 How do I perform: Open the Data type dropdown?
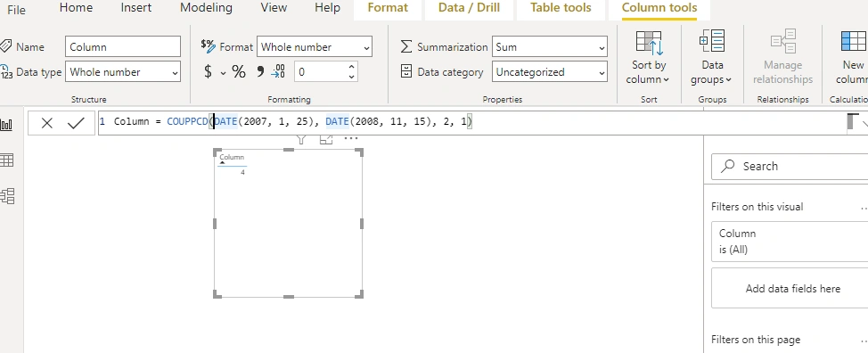pyautogui.click(x=123, y=72)
